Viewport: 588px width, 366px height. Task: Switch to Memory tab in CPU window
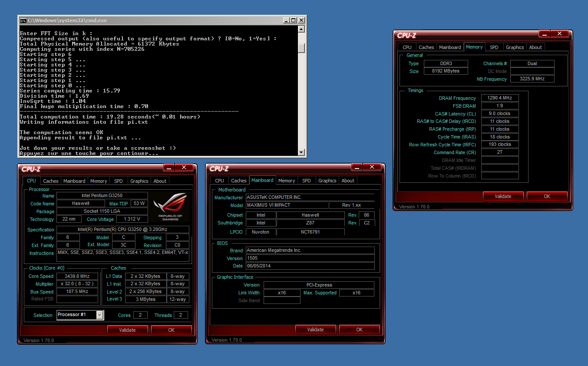99,181
